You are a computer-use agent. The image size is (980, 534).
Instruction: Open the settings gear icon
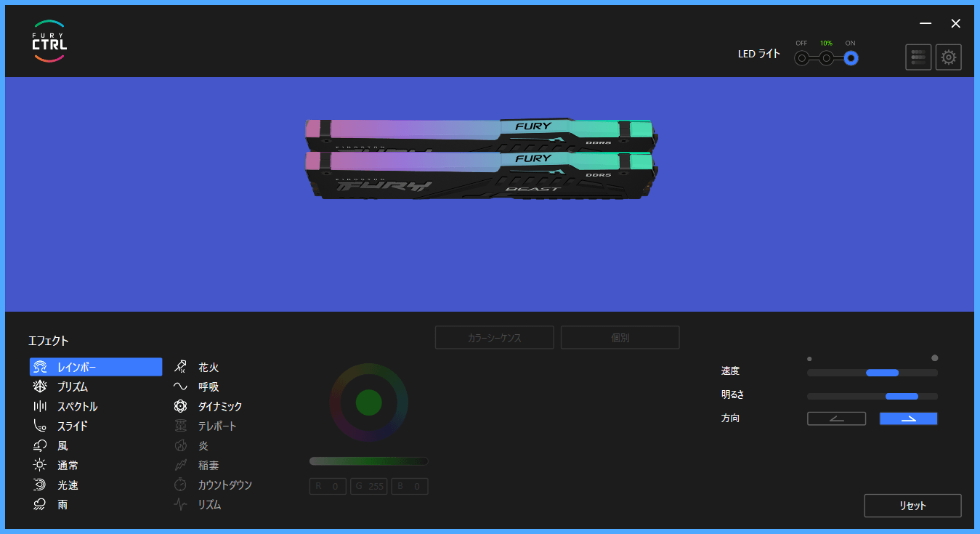pos(948,57)
